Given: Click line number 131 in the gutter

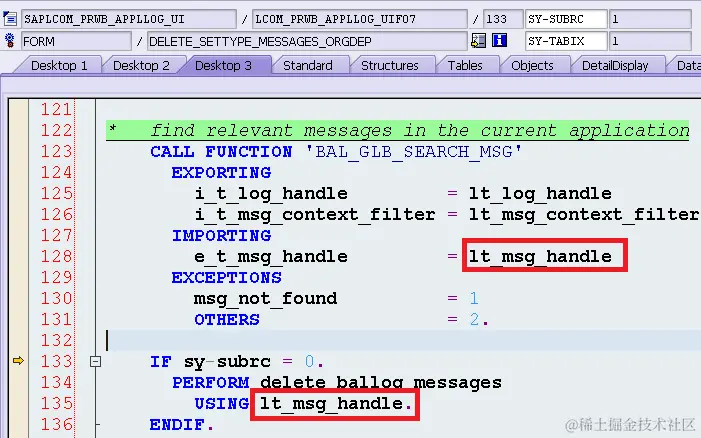Looking at the screenshot, I should (56, 319).
